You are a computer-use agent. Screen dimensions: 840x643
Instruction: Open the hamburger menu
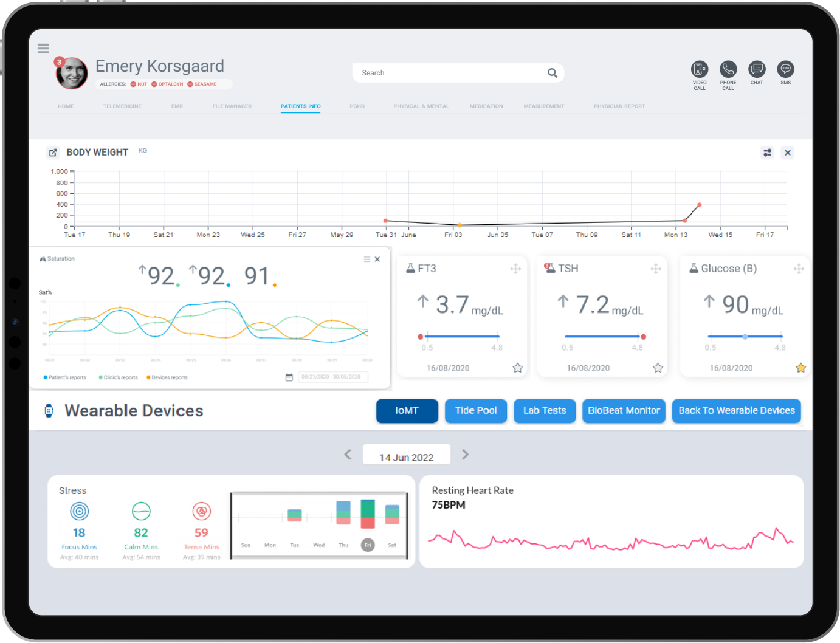pos(43,49)
